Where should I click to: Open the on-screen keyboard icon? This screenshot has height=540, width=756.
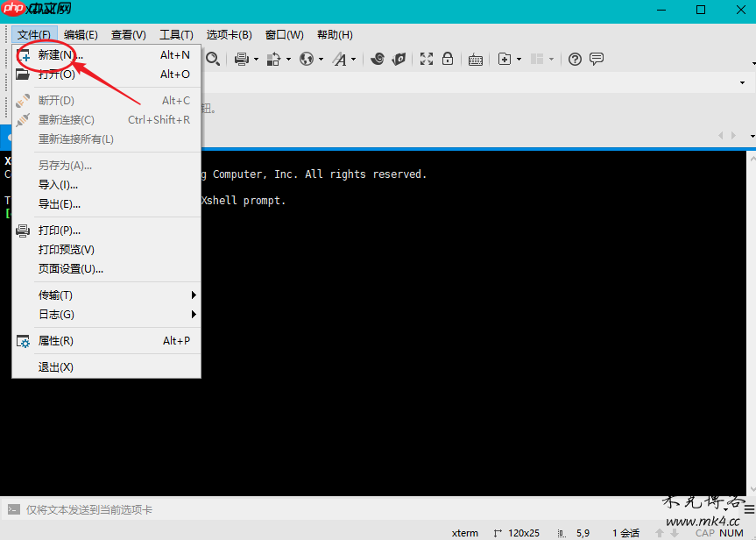[475, 59]
